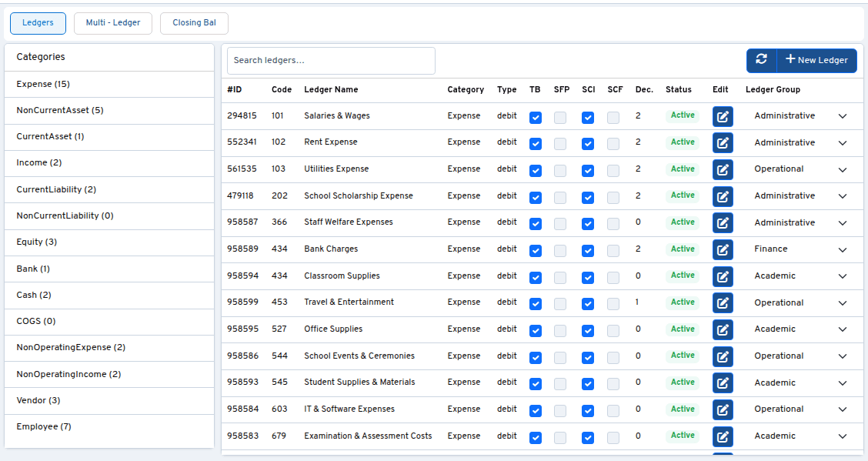The height and width of the screenshot is (461, 868).
Task: Edit the Salaries & Wages ledger
Action: tap(723, 116)
